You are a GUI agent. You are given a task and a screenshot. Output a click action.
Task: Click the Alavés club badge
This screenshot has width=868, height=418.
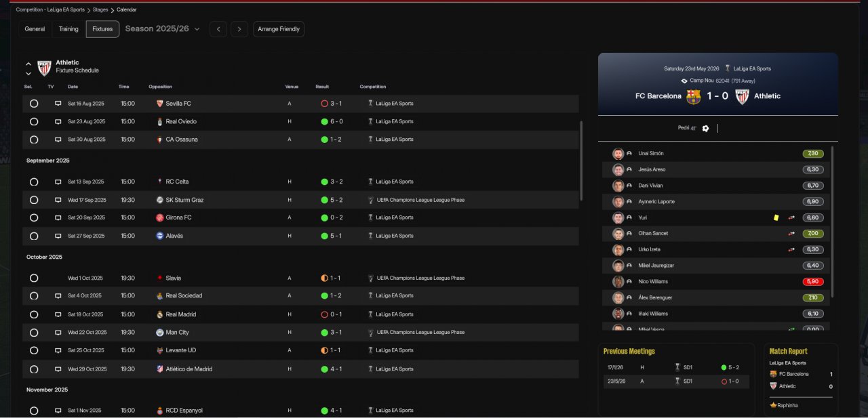[x=159, y=236]
